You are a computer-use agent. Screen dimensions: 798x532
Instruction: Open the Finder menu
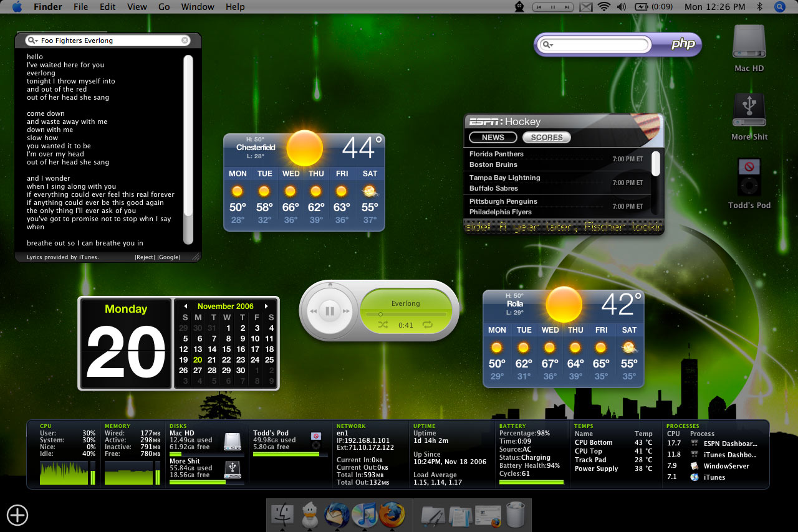point(47,7)
